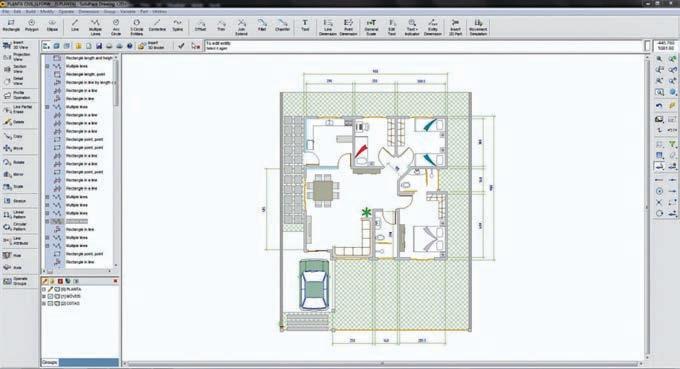The height and width of the screenshot is (369, 680).
Task: Pick the Chamfer tool
Action: click(x=282, y=26)
